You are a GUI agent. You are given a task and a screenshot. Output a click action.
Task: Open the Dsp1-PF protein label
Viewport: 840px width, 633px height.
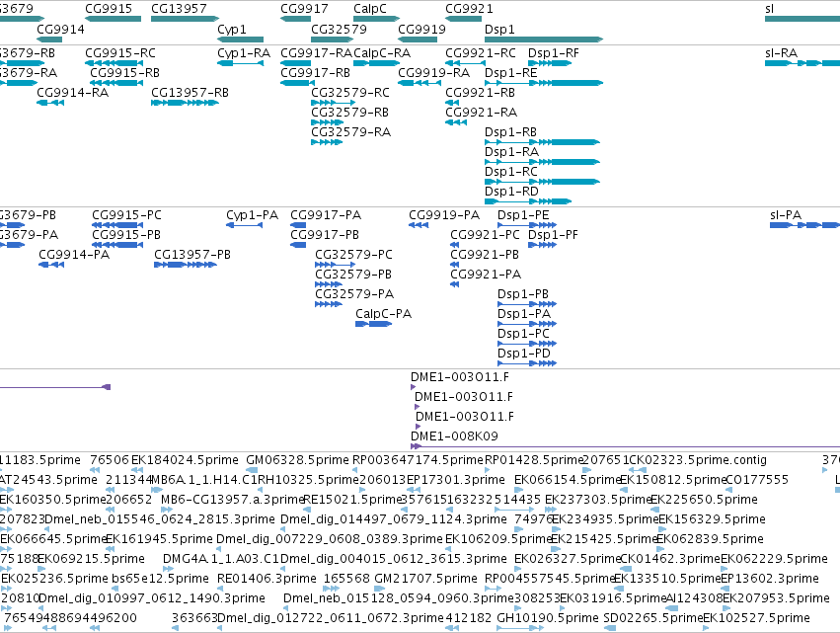(553, 235)
